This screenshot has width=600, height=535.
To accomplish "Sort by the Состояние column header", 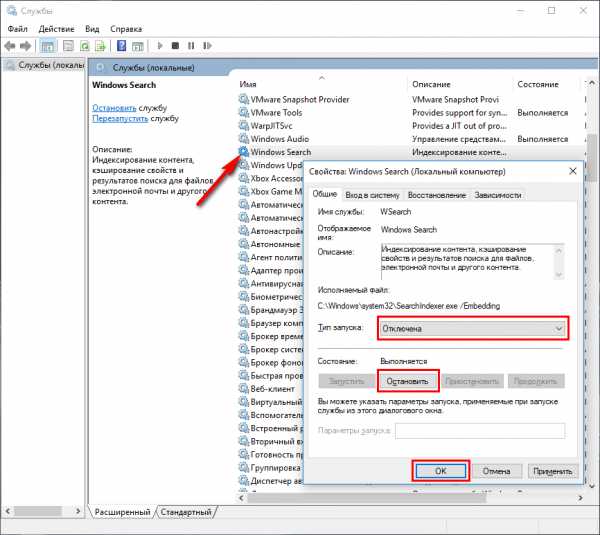I will [x=547, y=84].
